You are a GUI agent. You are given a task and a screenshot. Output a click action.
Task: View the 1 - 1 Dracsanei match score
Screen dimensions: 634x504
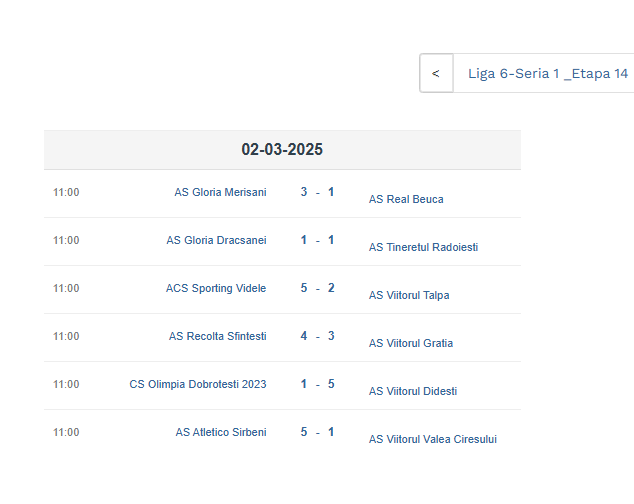point(317,240)
